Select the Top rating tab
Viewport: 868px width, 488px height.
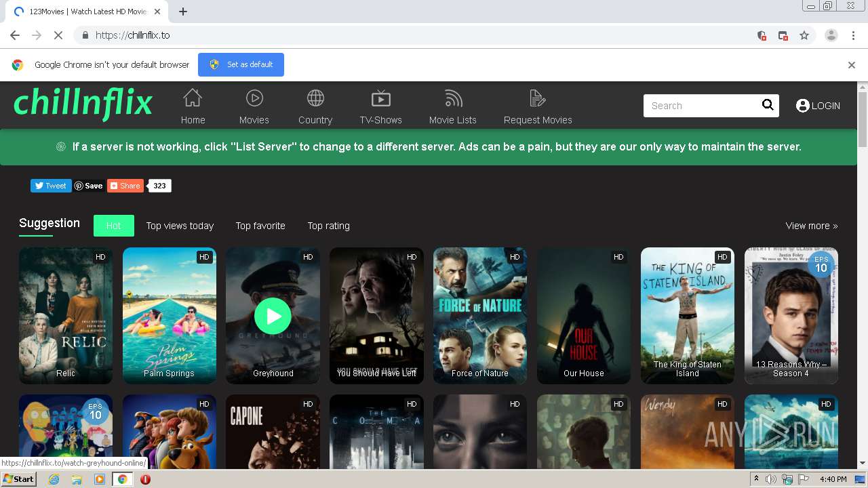(x=329, y=226)
